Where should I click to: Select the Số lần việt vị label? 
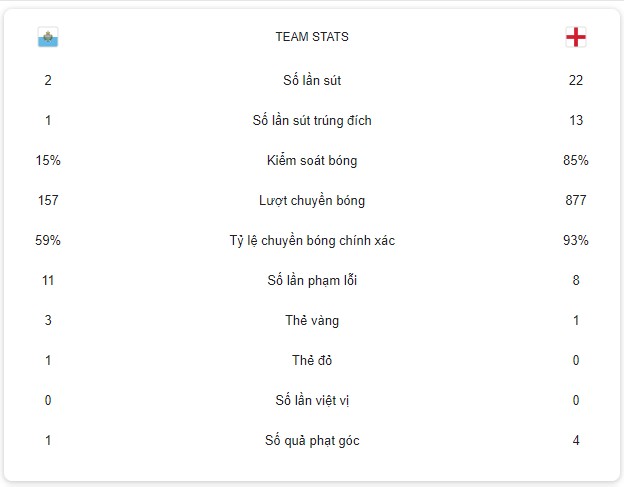point(312,400)
